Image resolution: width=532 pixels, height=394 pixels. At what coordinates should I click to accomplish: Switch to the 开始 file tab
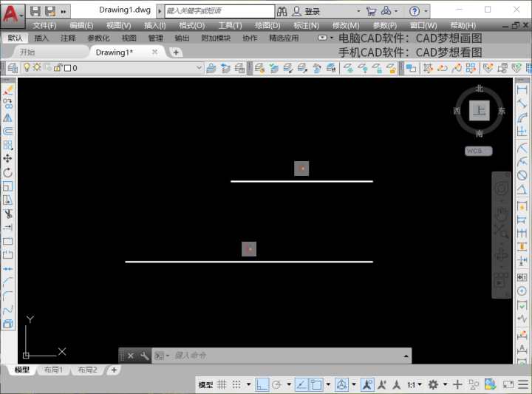[27, 52]
